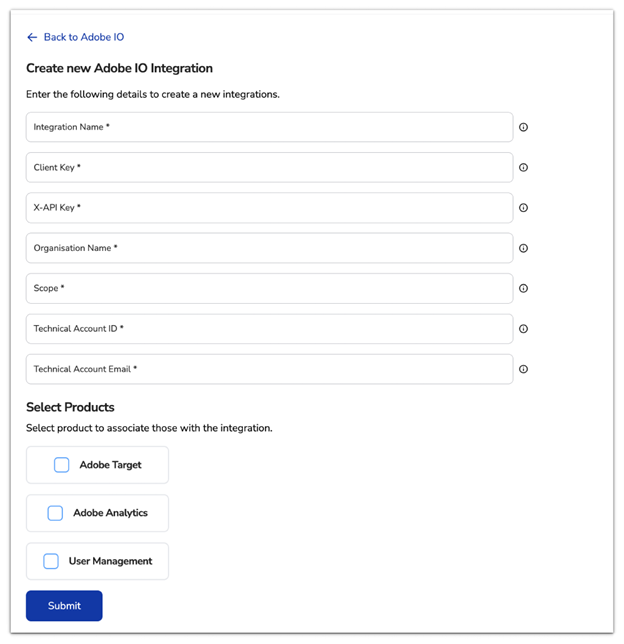Image resolution: width=624 pixels, height=644 pixels.
Task: Submit the integration form
Action: (64, 606)
